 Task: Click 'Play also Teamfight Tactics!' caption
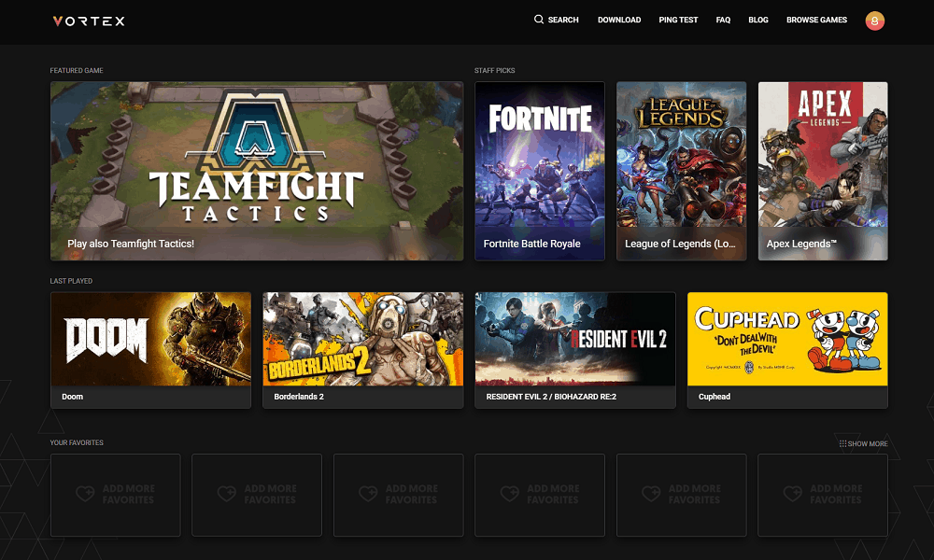click(131, 244)
